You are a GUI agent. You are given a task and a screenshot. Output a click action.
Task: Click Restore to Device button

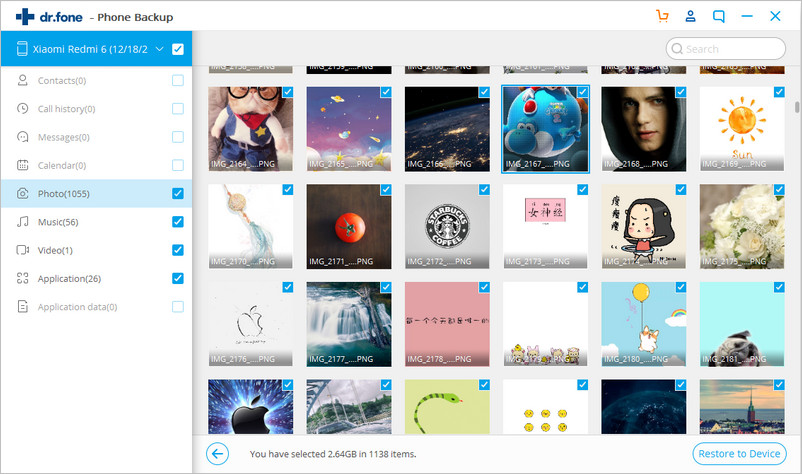point(738,454)
